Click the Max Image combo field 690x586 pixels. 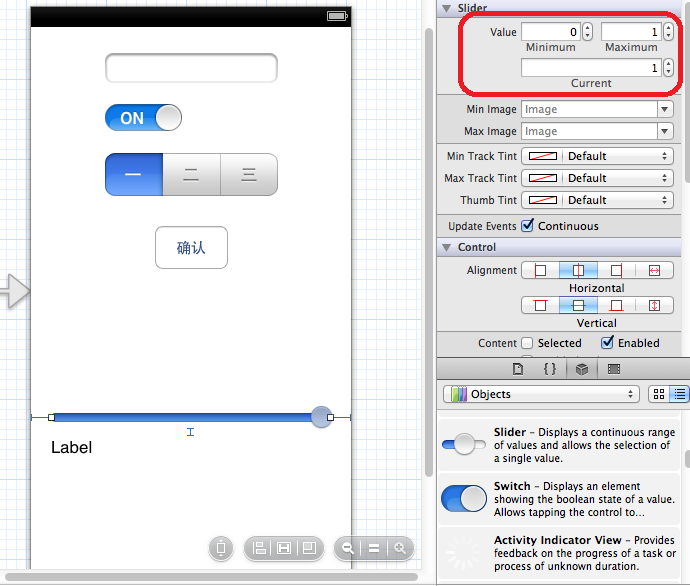coord(589,131)
